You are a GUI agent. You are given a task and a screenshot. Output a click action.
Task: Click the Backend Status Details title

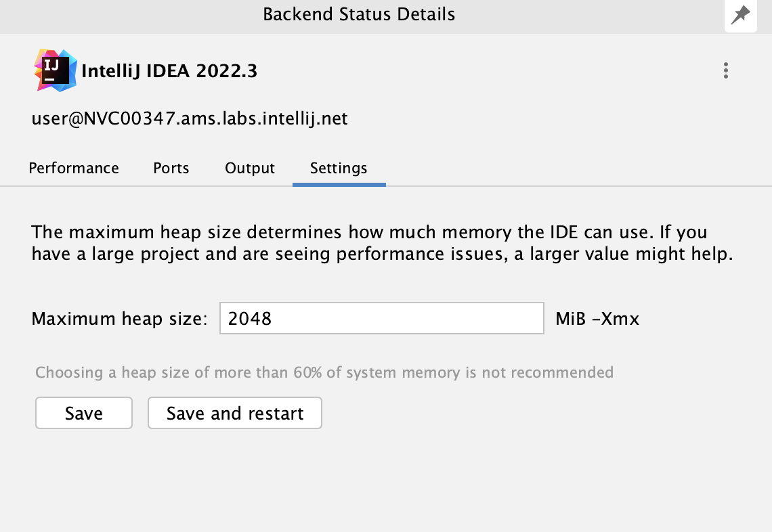[x=359, y=14]
